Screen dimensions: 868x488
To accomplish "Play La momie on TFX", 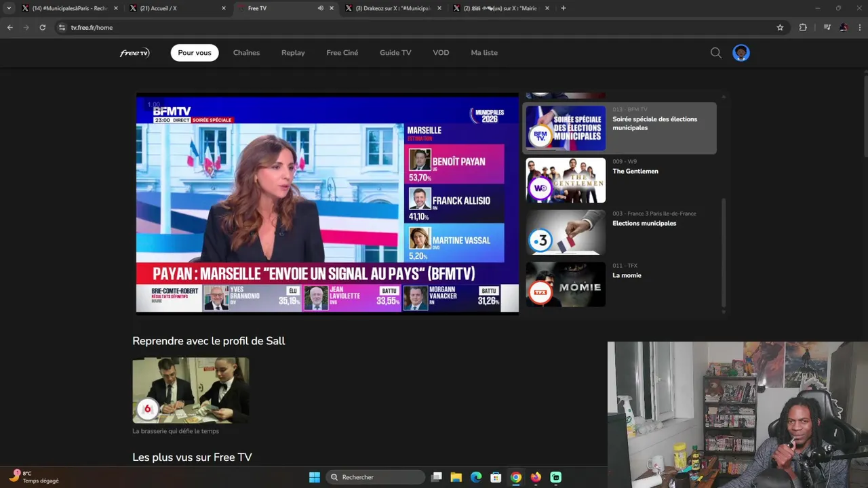I will pyautogui.click(x=620, y=285).
